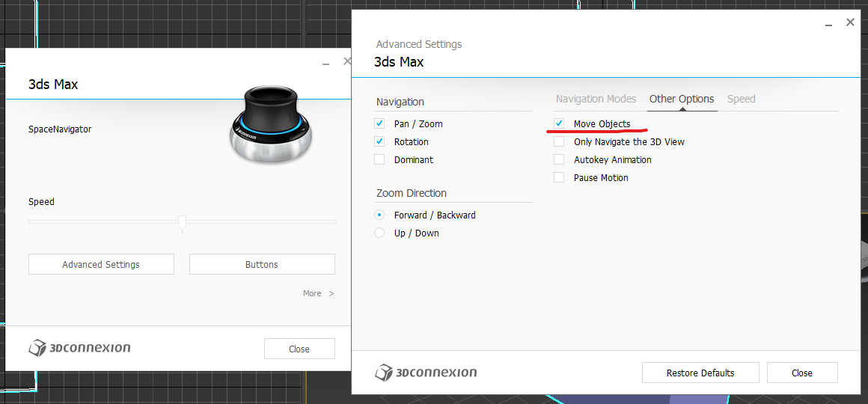Open the Other Options tab
Image resolution: width=868 pixels, height=404 pixels.
click(682, 99)
